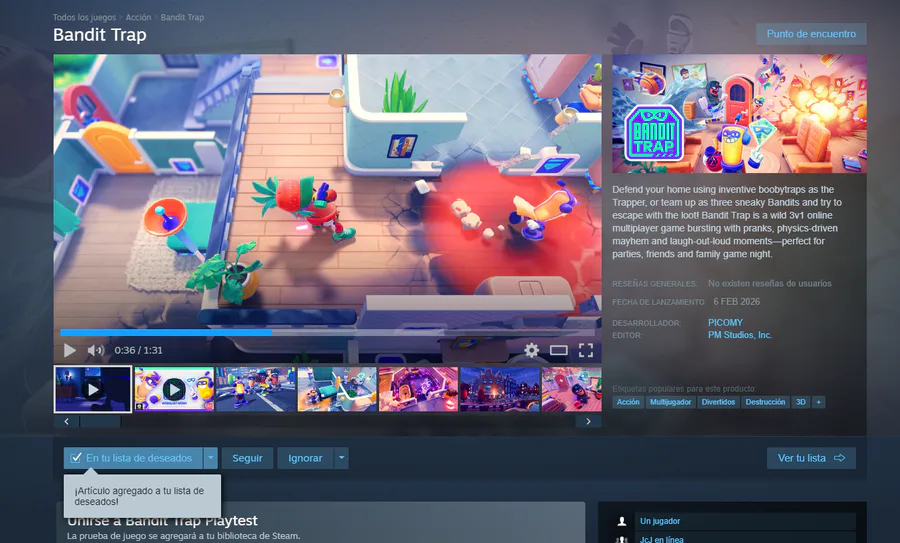Open 'Todos los juegos' breadcrumb

[84, 17]
